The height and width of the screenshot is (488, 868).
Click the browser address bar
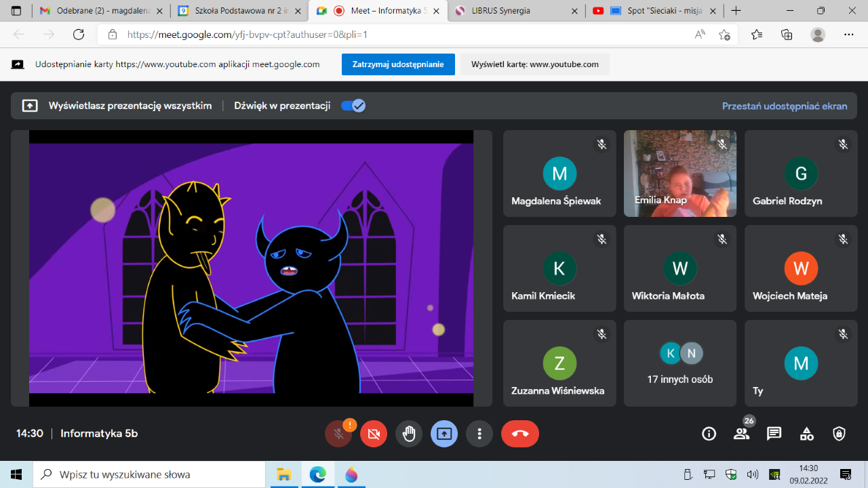pyautogui.click(x=393, y=35)
